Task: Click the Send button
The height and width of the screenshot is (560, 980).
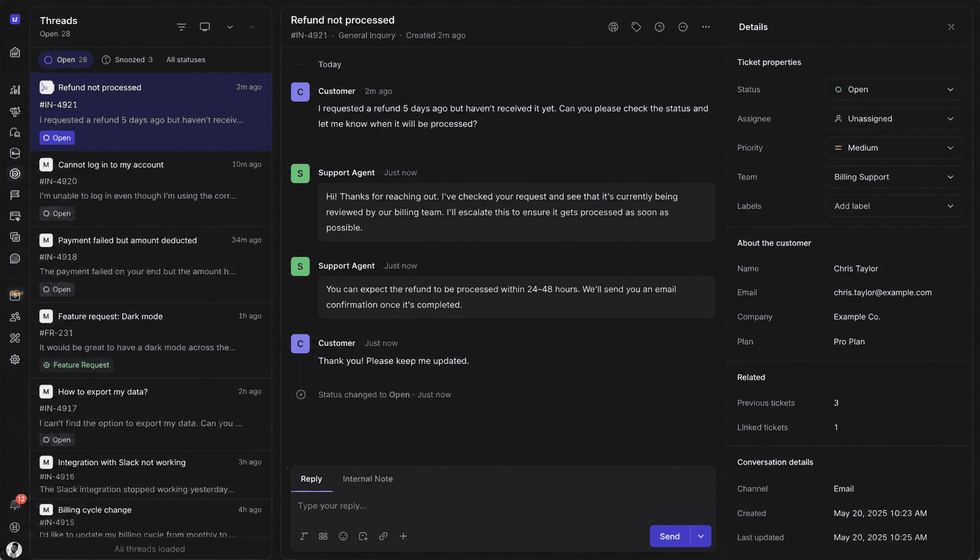Action: pyautogui.click(x=669, y=536)
